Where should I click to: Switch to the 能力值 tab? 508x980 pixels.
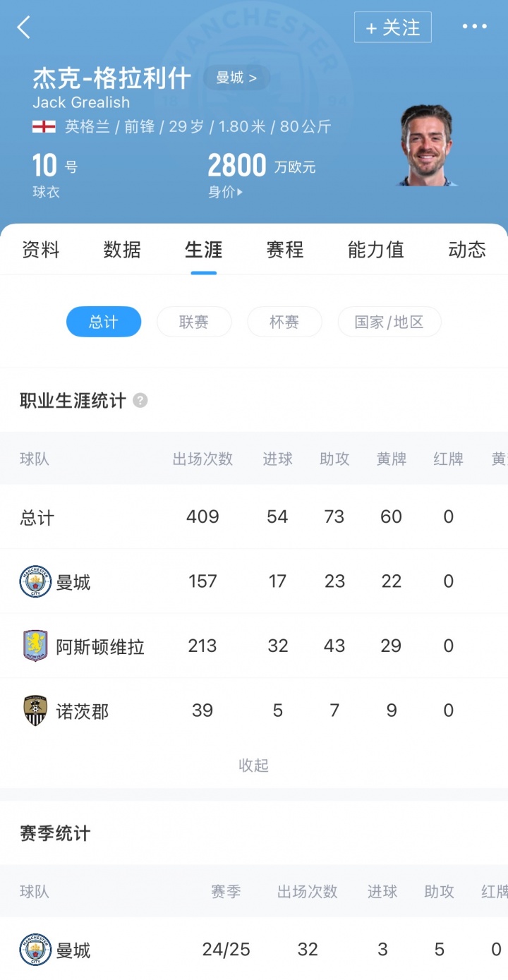[375, 250]
